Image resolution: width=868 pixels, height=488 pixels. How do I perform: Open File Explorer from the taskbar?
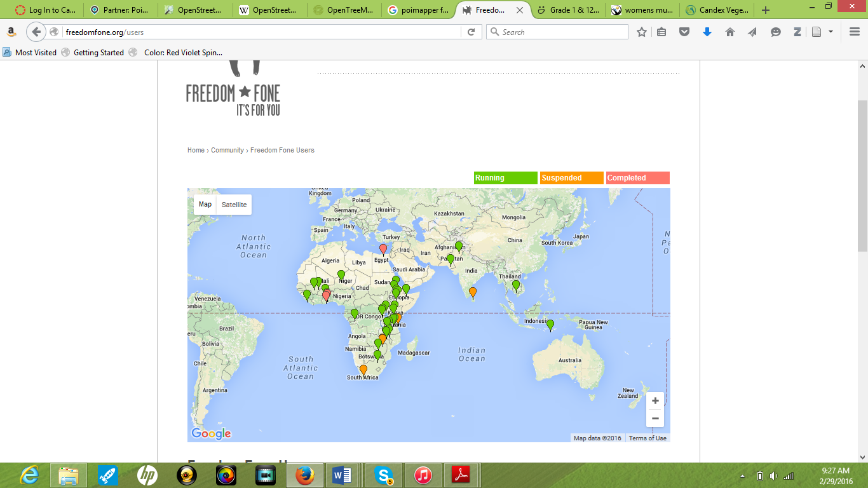pos(69,475)
